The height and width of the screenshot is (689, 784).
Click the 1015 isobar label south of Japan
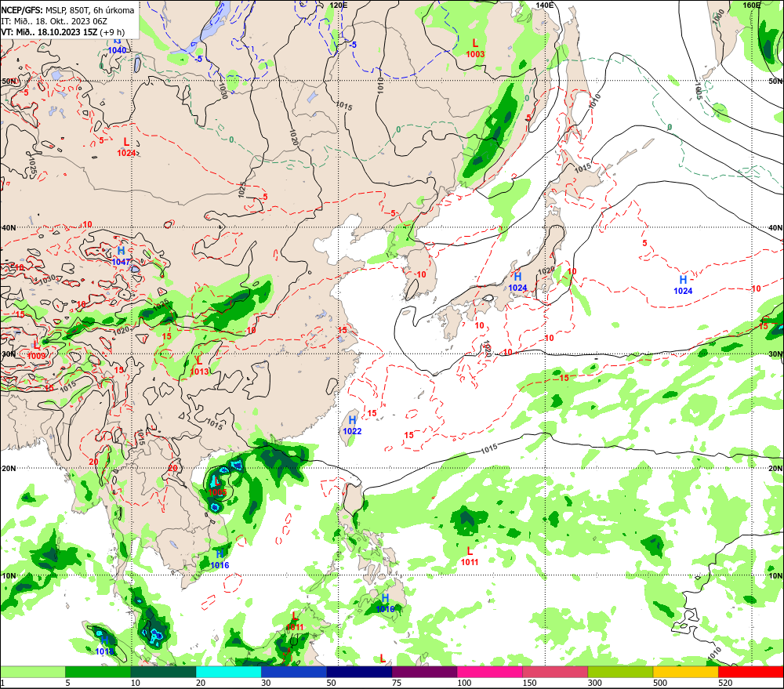tap(489, 448)
